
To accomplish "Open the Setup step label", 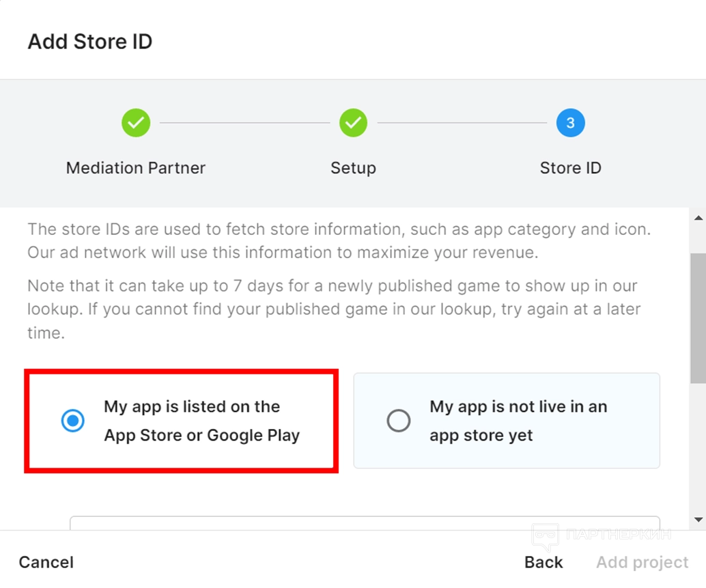I will [x=353, y=168].
